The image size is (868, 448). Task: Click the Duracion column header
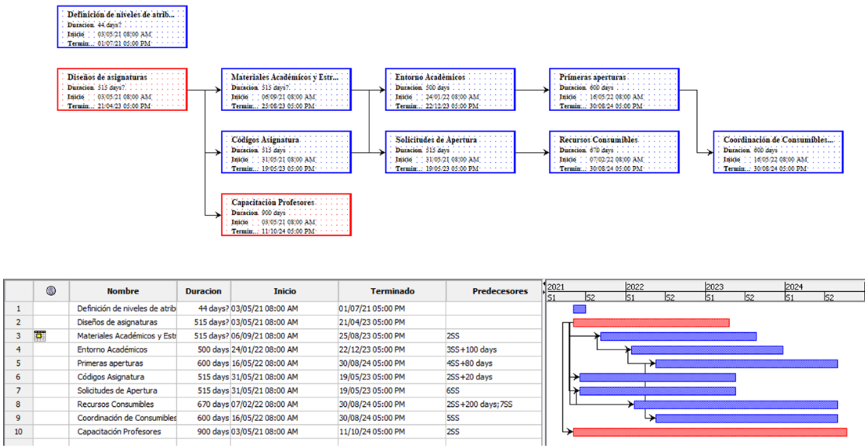click(203, 291)
